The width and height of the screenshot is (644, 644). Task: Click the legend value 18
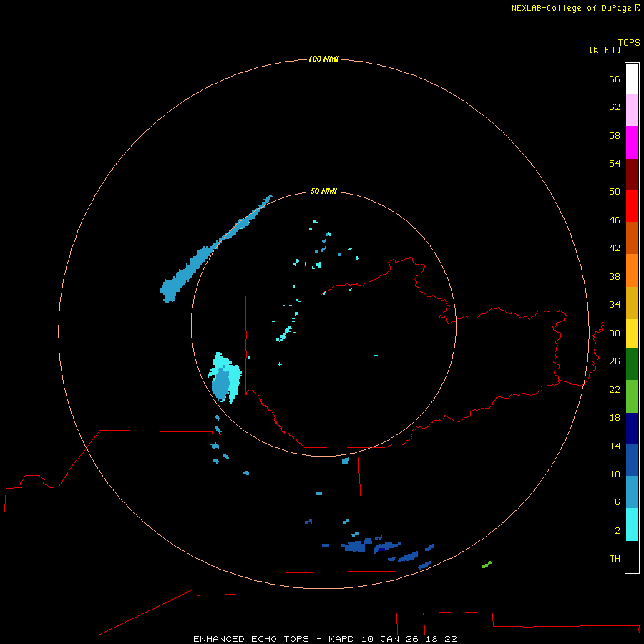pos(615,417)
